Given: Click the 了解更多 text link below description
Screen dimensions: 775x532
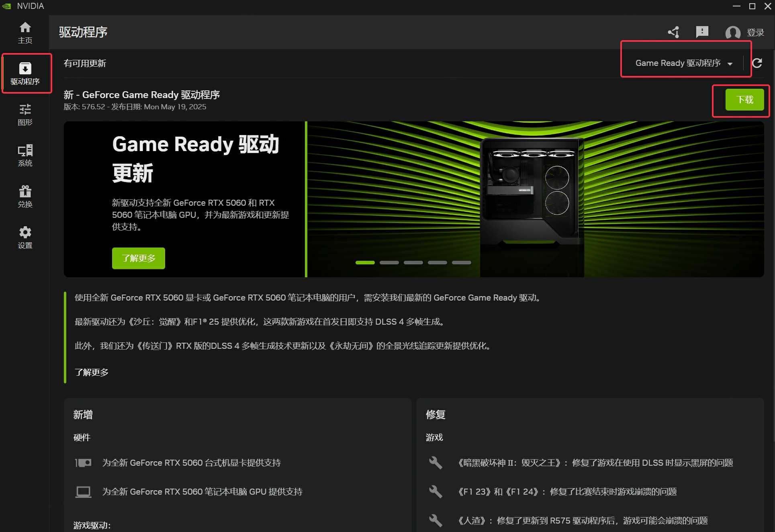Looking at the screenshot, I should (92, 372).
